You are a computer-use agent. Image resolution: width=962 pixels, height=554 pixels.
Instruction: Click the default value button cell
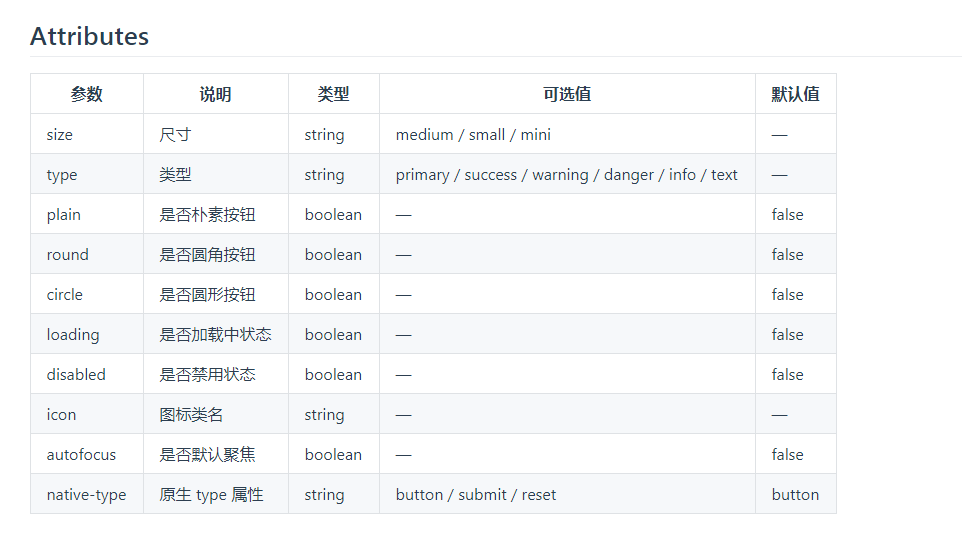click(795, 494)
